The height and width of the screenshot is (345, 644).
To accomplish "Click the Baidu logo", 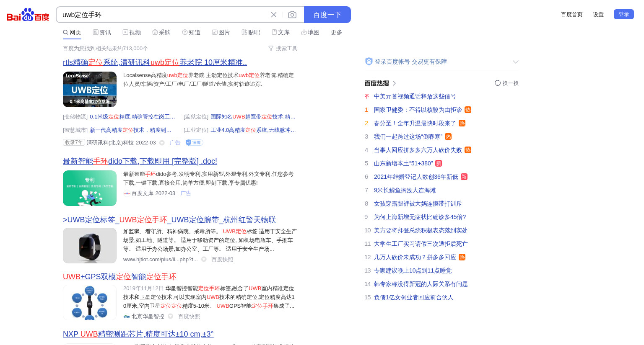I will pos(28,15).
